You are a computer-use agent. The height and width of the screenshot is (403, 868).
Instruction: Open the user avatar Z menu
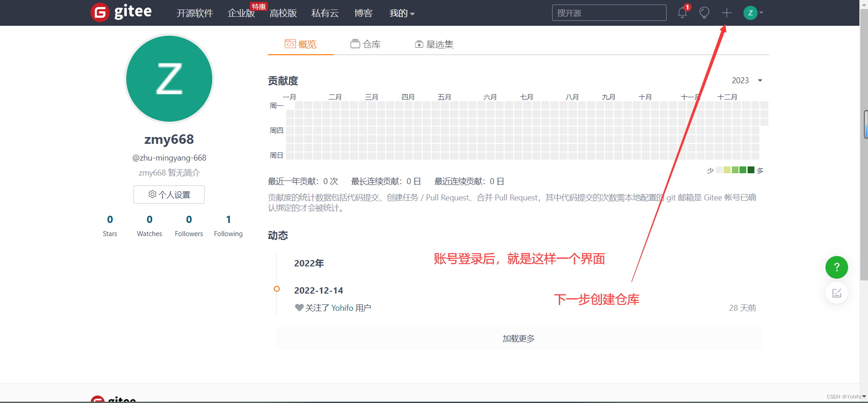tap(753, 13)
